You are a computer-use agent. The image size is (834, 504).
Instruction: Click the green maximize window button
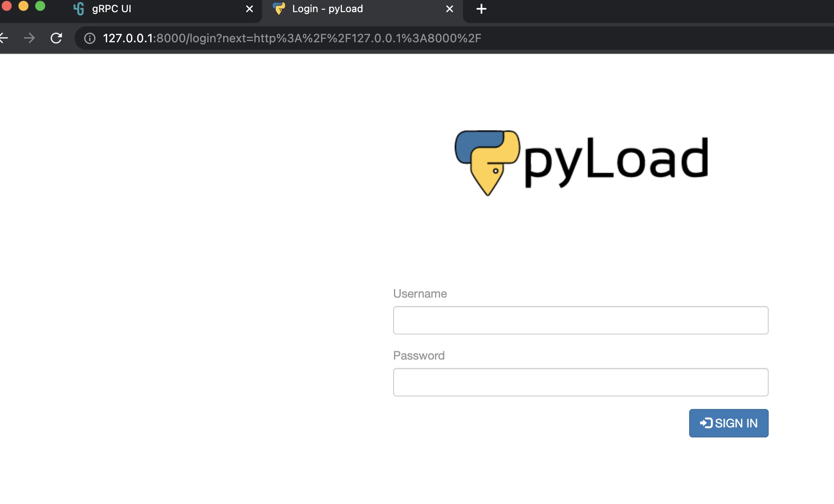[40, 6]
